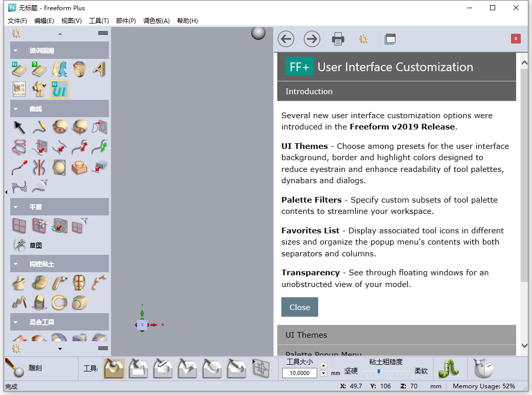Go back in the help panel
This screenshot has height=395, width=532.
pos(286,39)
